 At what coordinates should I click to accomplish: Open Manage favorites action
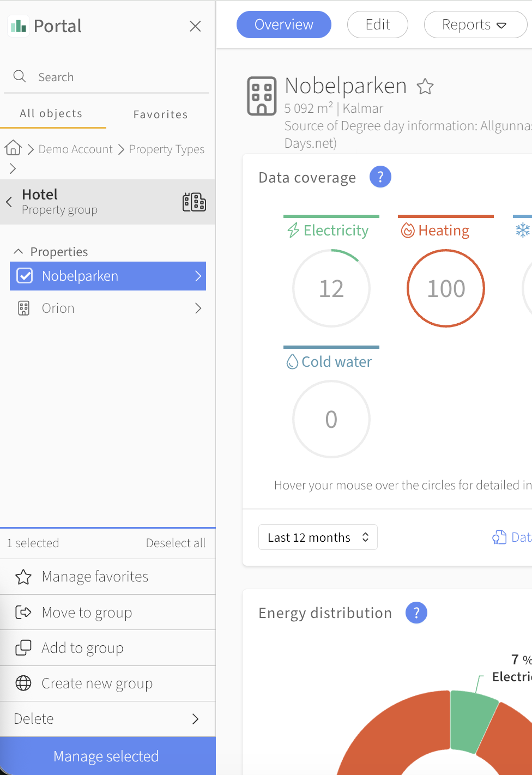click(108, 577)
